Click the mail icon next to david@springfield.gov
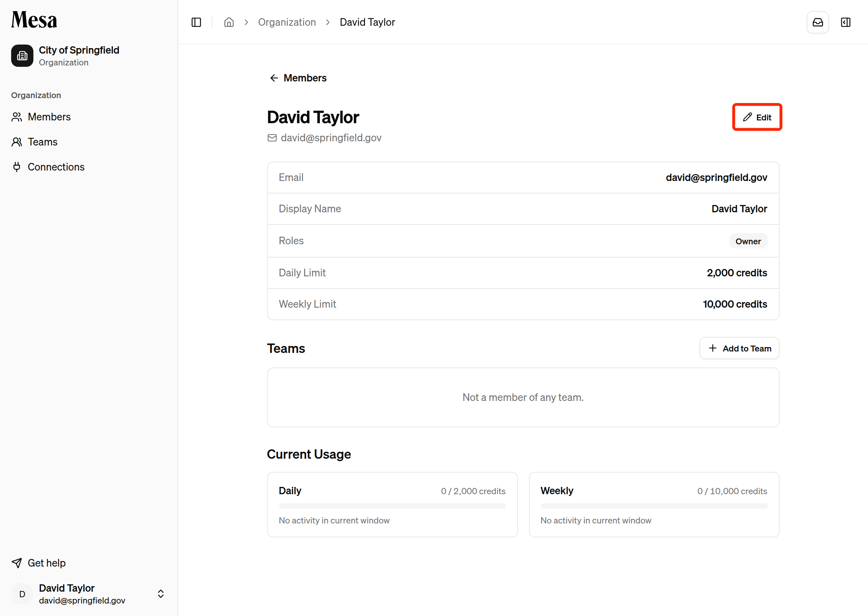Viewport: 868px width, 616px height. (272, 138)
